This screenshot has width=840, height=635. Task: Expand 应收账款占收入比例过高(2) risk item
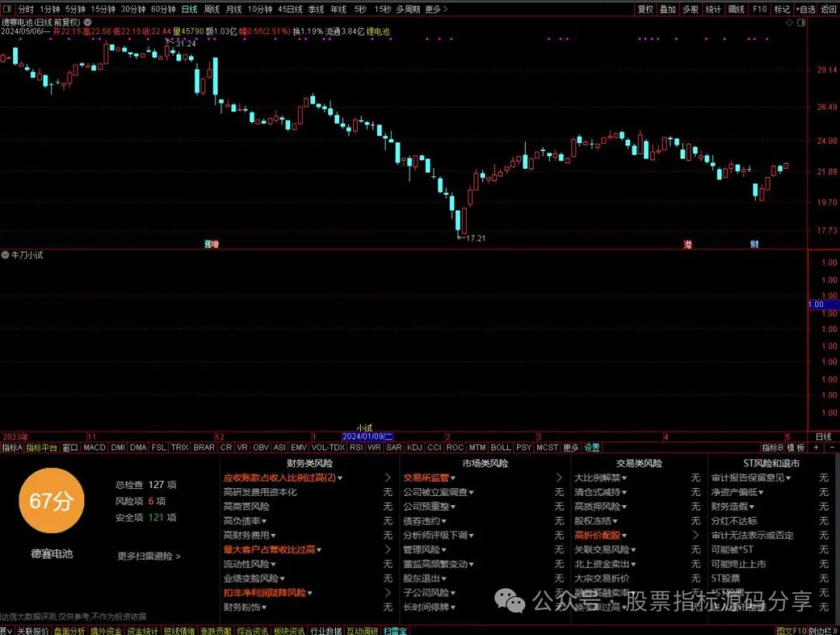[x=282, y=477]
